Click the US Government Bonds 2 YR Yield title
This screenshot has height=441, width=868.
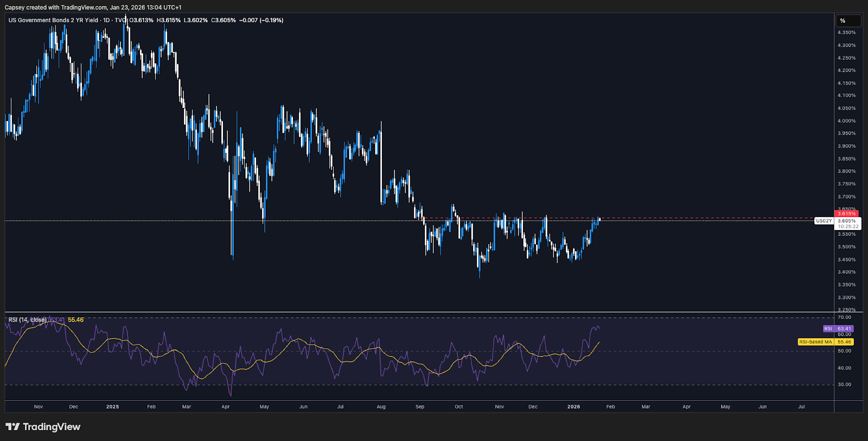point(53,20)
